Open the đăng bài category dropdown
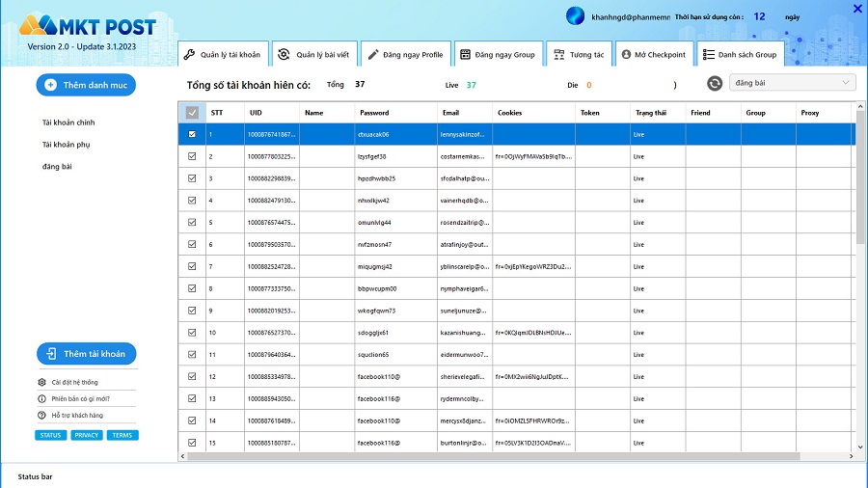The height and width of the screenshot is (488, 868). click(792, 84)
